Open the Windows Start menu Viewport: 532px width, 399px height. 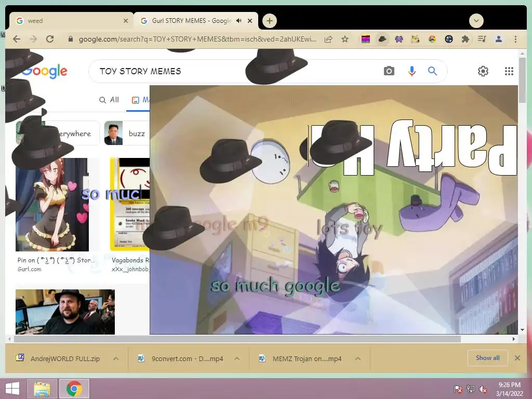coord(12,389)
